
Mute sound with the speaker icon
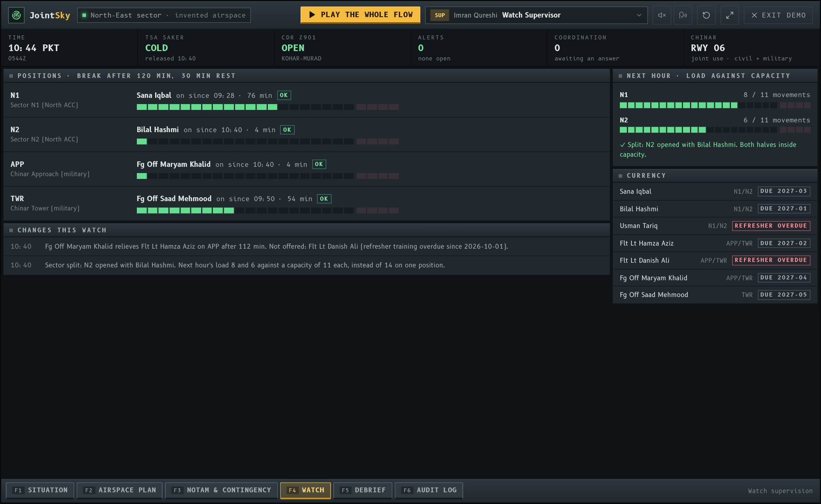[x=662, y=15]
